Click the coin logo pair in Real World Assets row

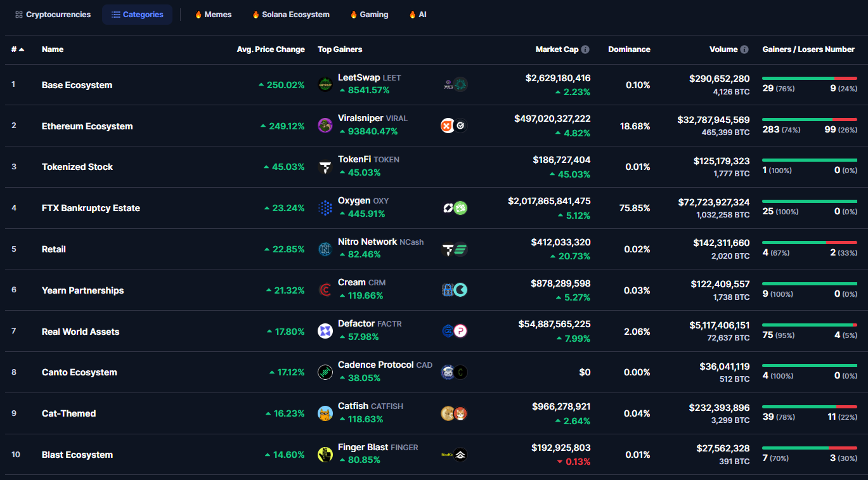pos(455,331)
